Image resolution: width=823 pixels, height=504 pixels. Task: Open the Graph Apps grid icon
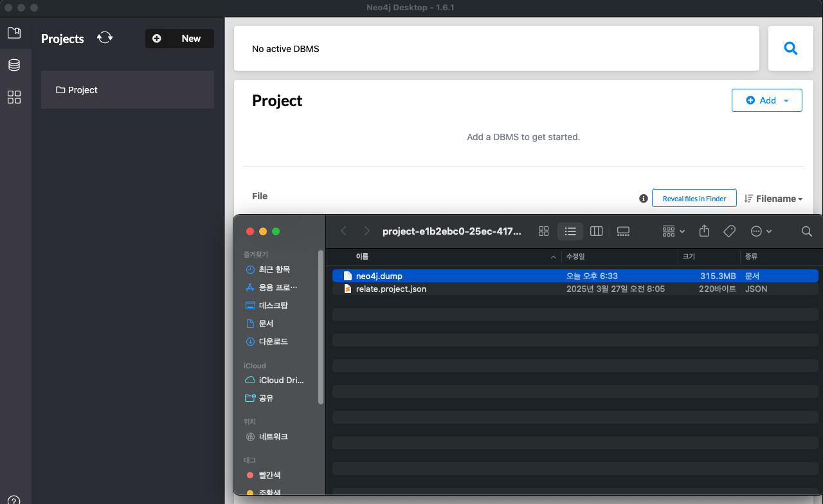[x=14, y=97]
